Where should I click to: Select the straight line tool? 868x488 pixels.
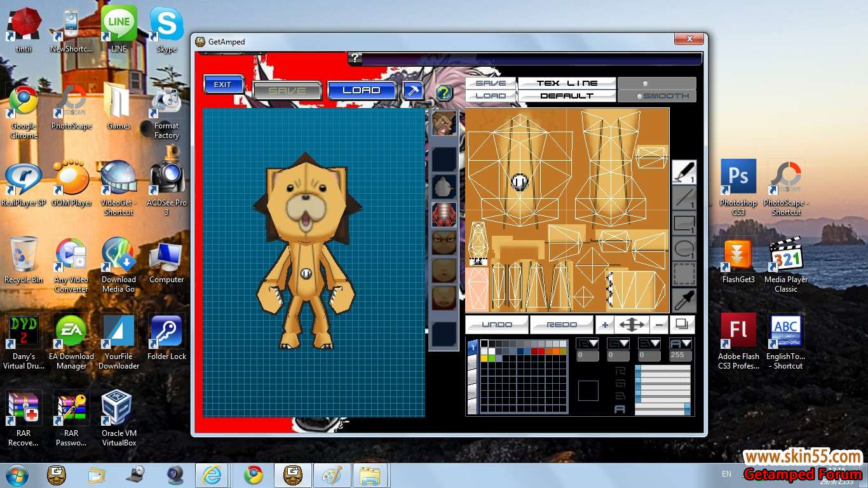(684, 198)
